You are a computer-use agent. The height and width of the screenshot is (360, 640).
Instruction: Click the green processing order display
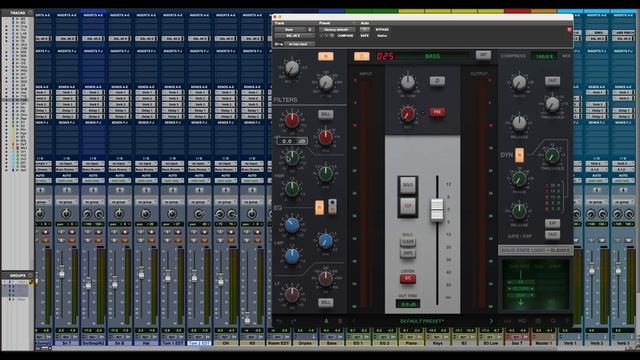(x=535, y=284)
